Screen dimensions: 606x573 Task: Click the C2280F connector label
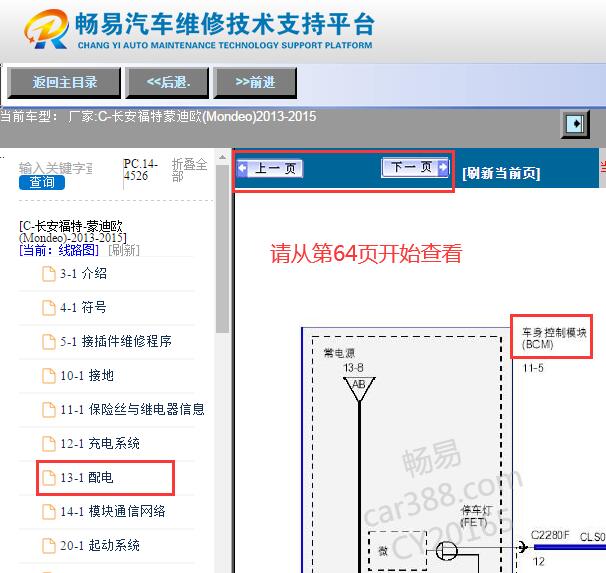click(x=550, y=535)
